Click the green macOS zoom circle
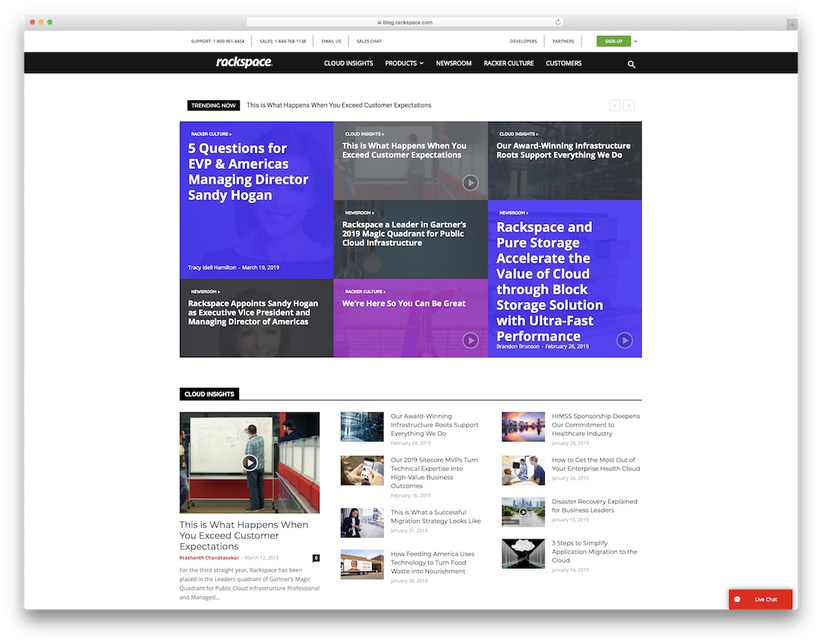 [x=50, y=23]
